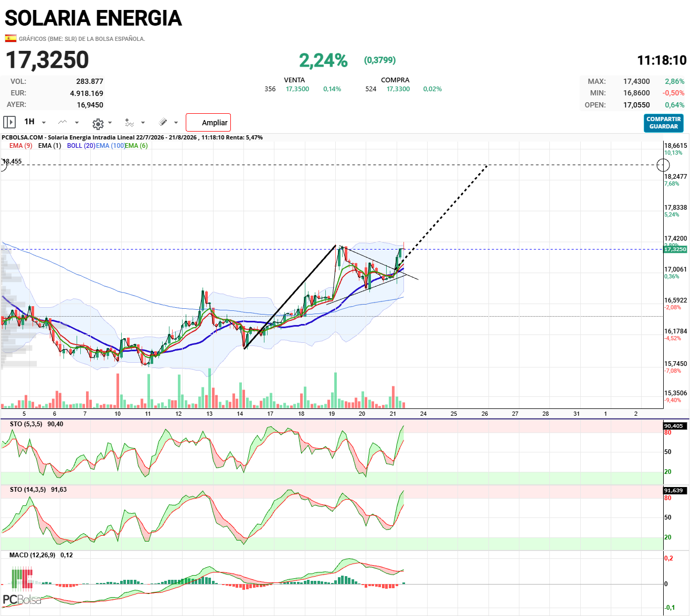This screenshot has width=691, height=616.
Task: Click the 17,3250 price tag on axis
Action: [x=675, y=249]
